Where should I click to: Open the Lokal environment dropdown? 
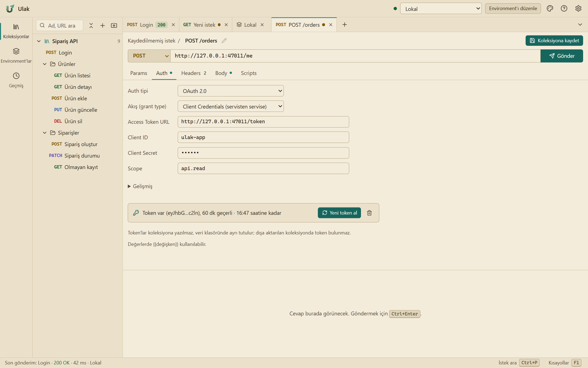441,9
